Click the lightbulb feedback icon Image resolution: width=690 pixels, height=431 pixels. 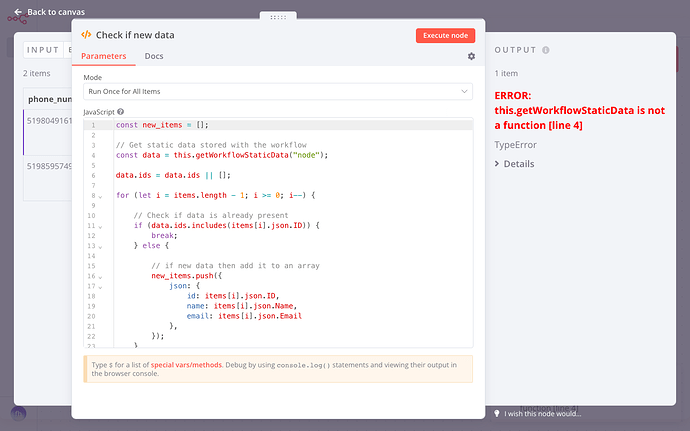pos(497,413)
